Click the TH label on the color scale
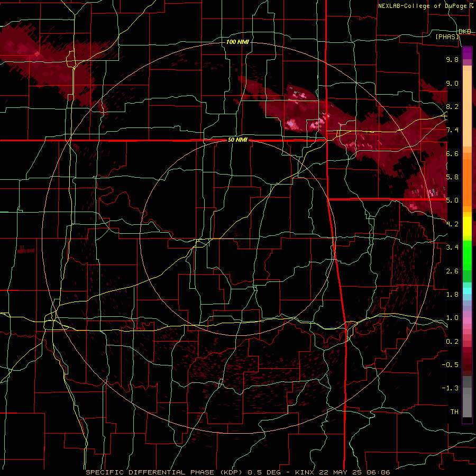Viewport: 476px width, 476px height. (x=454, y=412)
